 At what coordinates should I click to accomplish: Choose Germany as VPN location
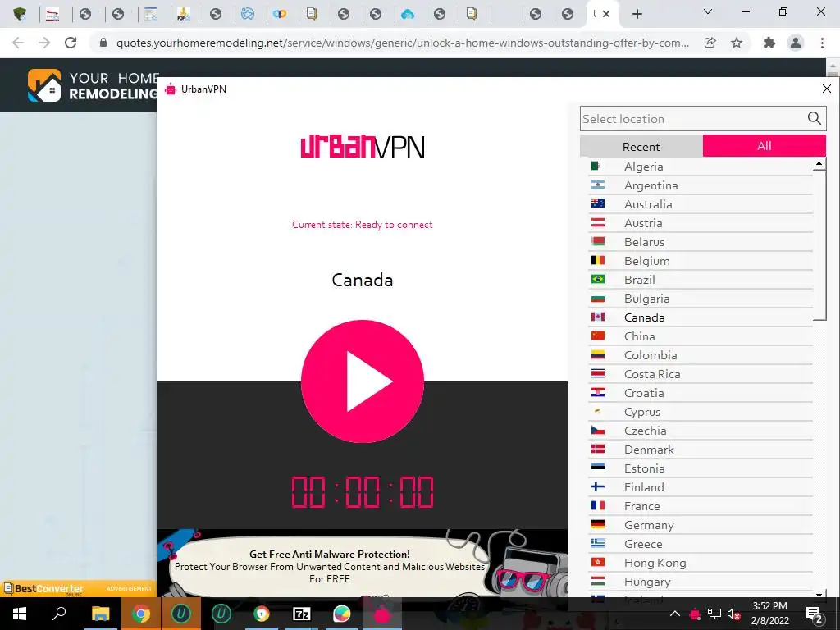pos(701,525)
